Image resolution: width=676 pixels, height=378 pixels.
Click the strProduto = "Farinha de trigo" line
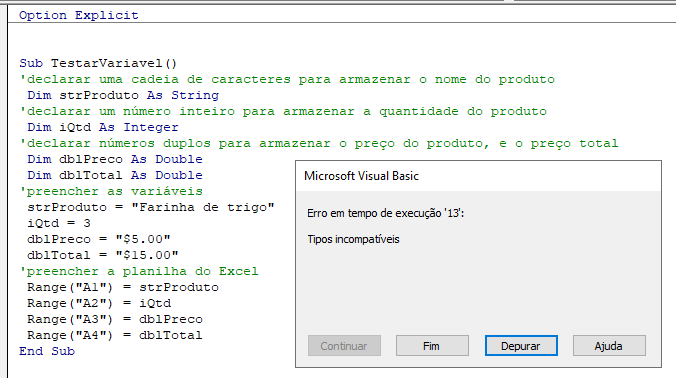(151, 207)
